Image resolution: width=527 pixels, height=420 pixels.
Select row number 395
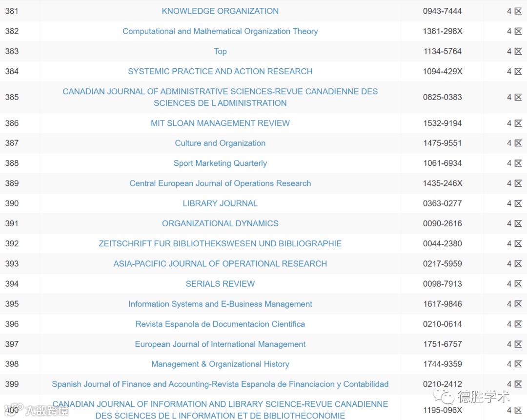point(12,304)
